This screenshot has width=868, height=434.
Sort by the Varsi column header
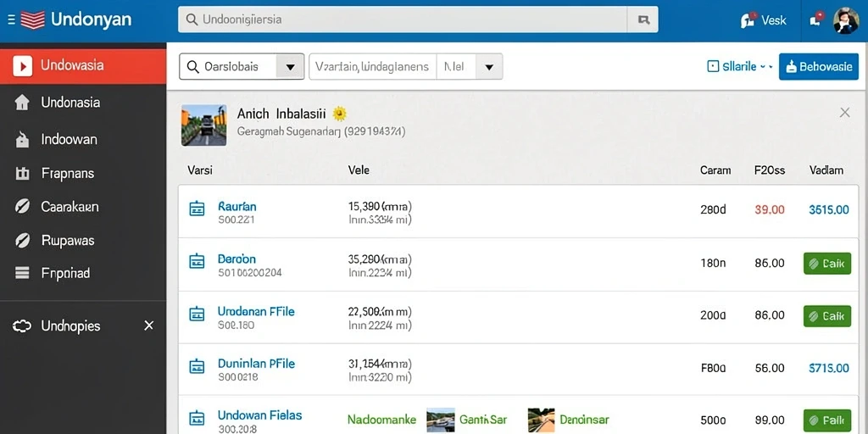(200, 170)
